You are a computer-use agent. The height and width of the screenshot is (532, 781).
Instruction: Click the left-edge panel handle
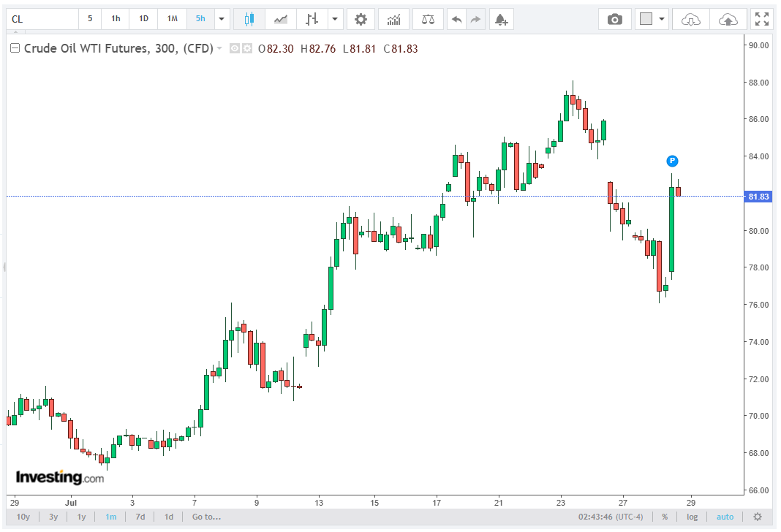4,267
